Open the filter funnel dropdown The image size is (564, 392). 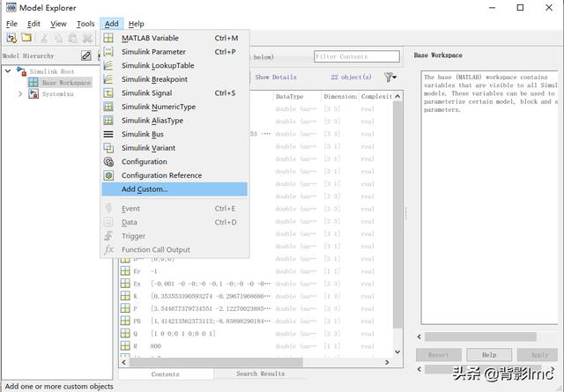[390, 77]
